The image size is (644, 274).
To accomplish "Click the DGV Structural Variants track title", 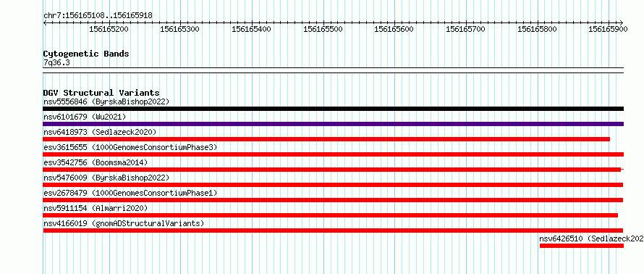I will coord(101,93).
